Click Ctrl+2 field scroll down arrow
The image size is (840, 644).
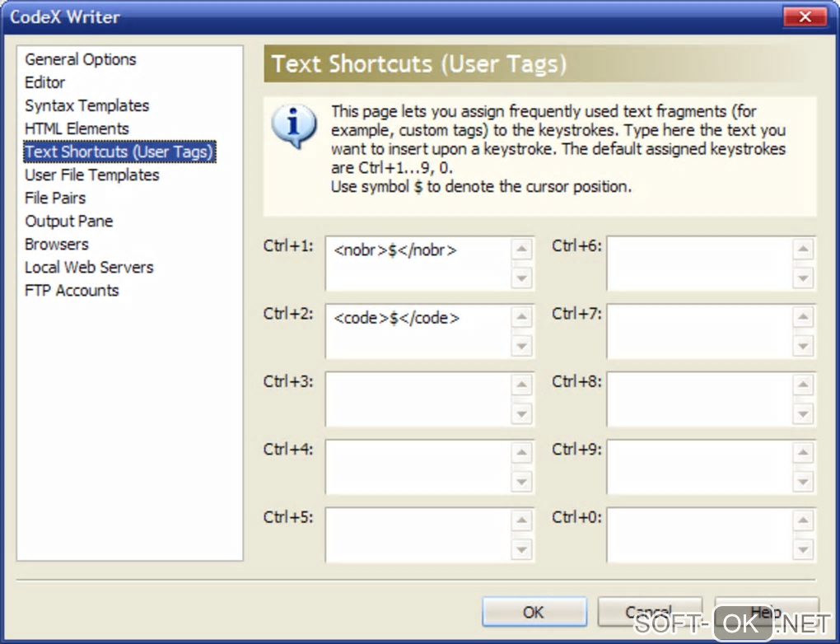(522, 346)
